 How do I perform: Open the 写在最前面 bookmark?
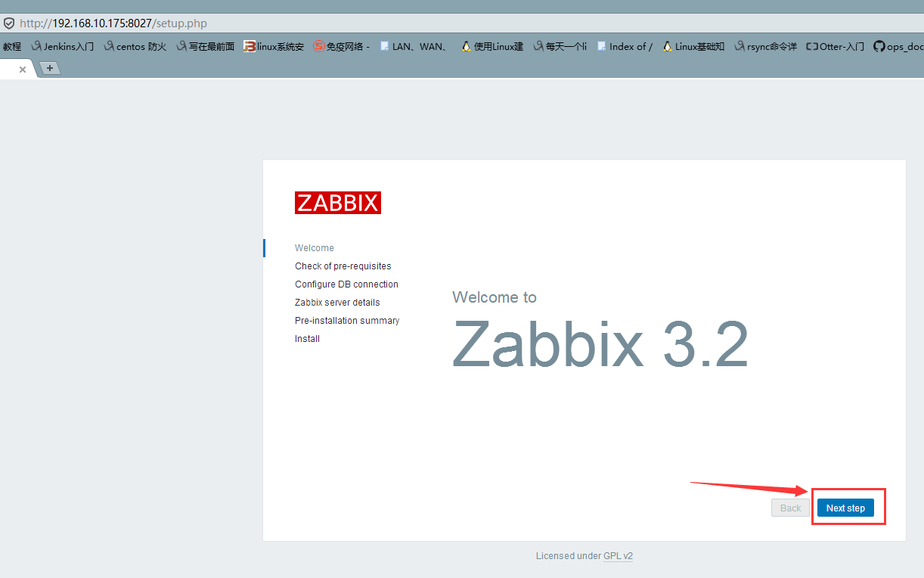coord(206,46)
